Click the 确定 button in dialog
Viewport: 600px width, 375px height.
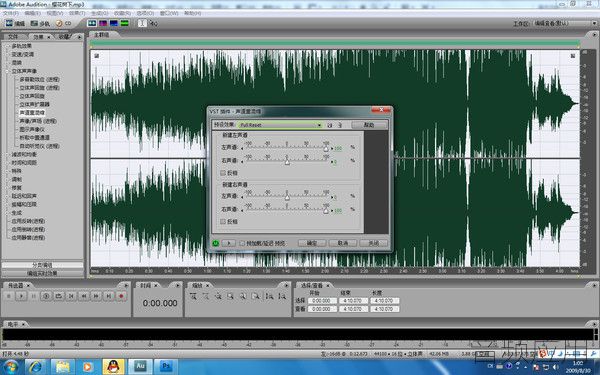312,243
